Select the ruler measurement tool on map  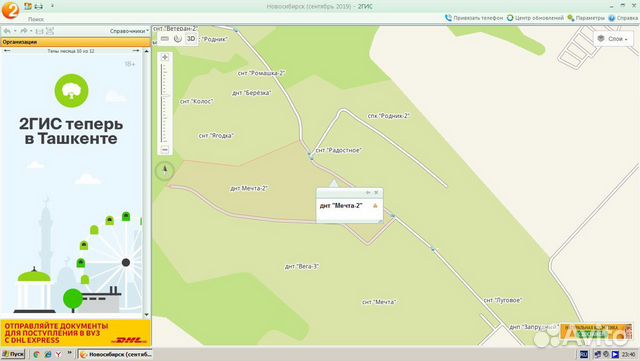[164, 39]
